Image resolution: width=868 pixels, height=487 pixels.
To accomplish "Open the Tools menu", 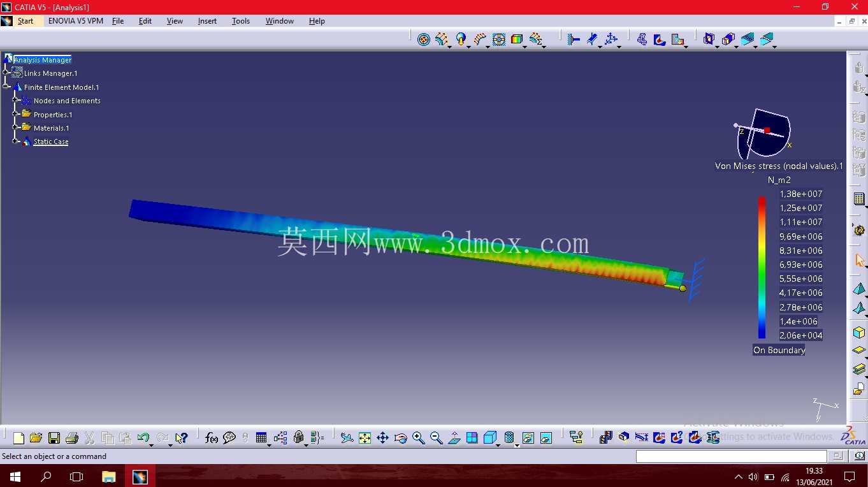I will click(x=241, y=21).
